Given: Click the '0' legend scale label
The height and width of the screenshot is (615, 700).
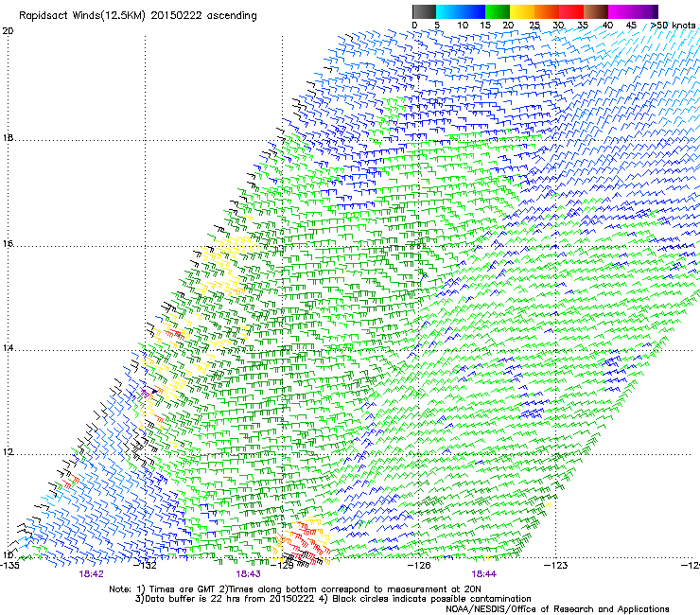Looking at the screenshot, I should [x=414, y=26].
